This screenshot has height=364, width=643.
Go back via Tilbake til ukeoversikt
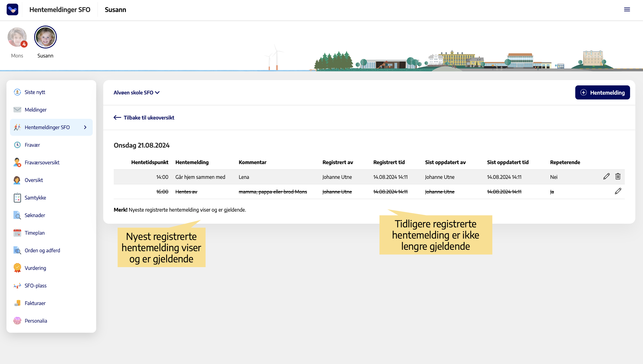[144, 118]
